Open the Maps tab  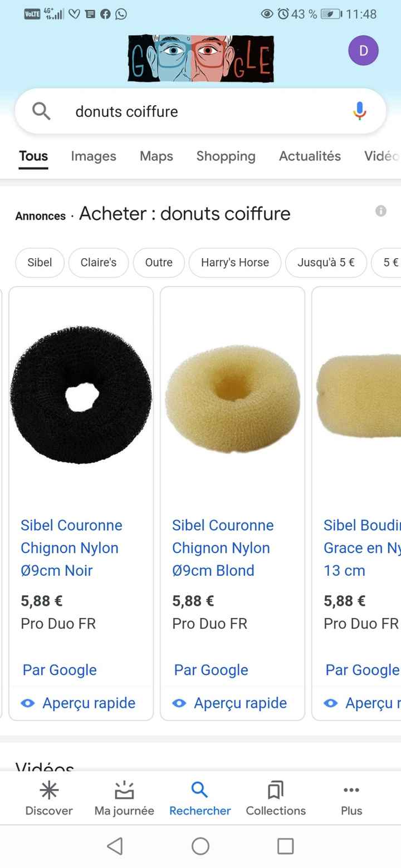[x=157, y=156]
